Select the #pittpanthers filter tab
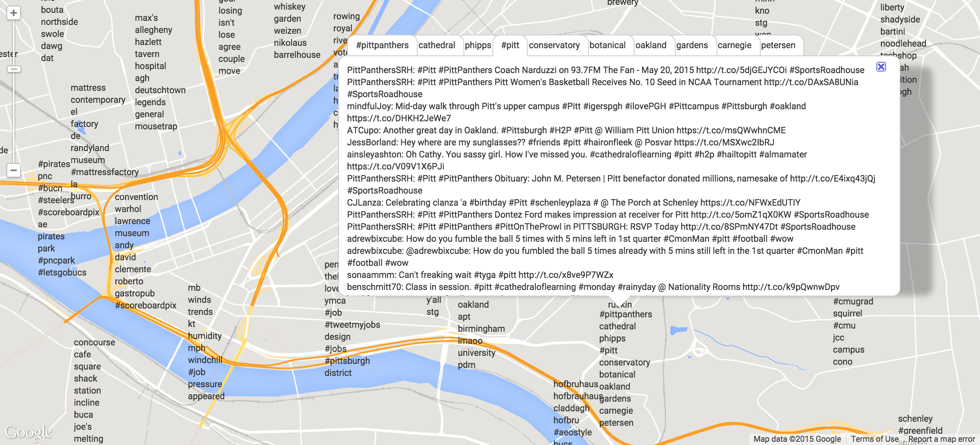The height and width of the screenshot is (445, 980). (x=381, y=44)
